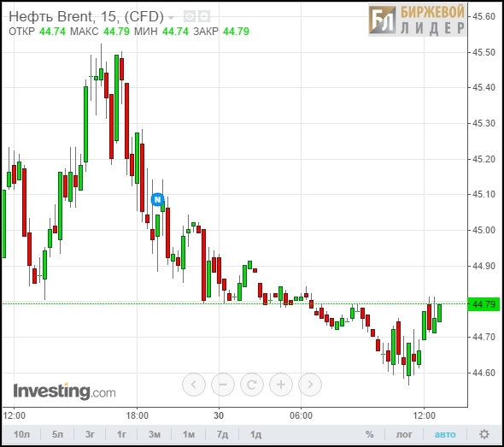Toggle percent scale with % button
Screen dimensions: 504x447
(x=370, y=434)
